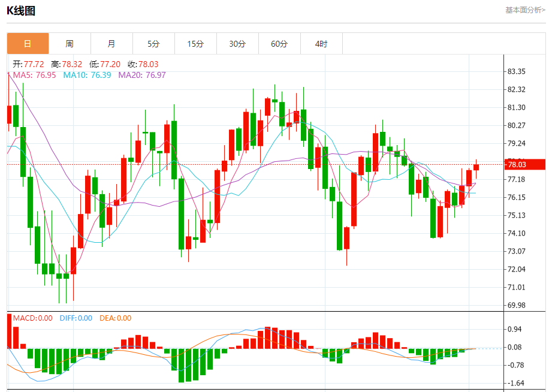The width and height of the screenshot is (549, 392).
Task: Click the 82.32 price axis label
Action: click(x=517, y=89)
